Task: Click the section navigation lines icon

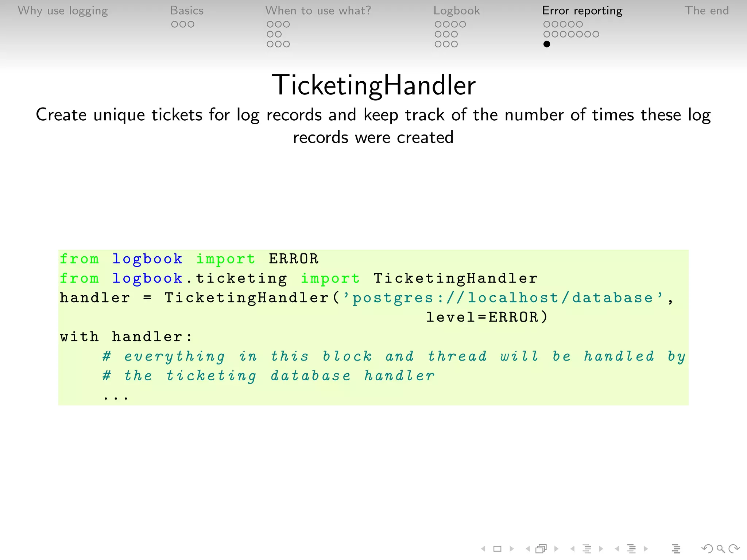Action: click(x=631, y=548)
